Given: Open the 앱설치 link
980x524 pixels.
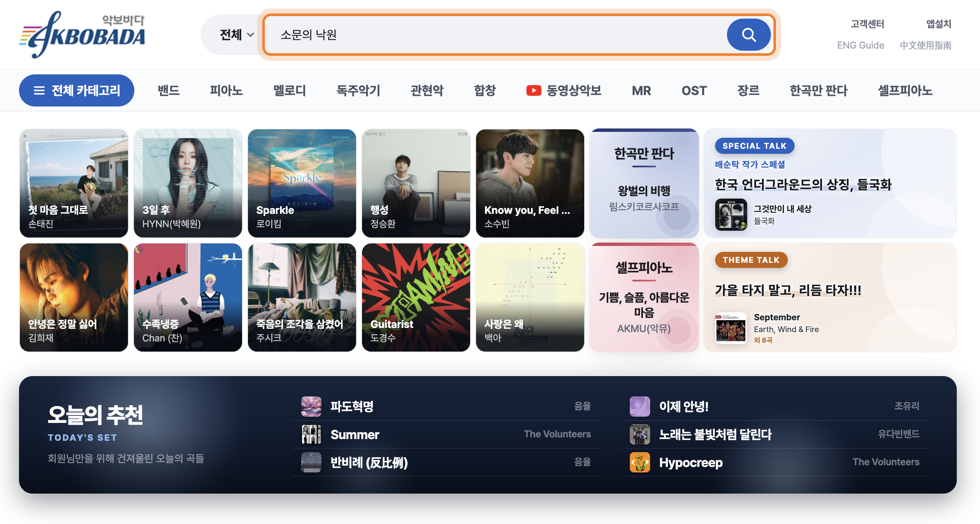Looking at the screenshot, I should (x=939, y=24).
